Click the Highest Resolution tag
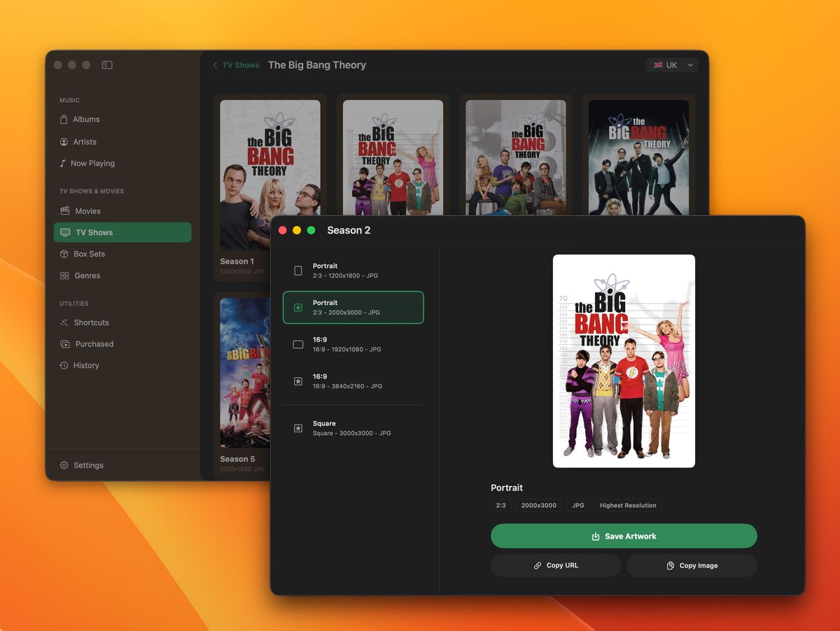The width and height of the screenshot is (840, 631). pos(628,506)
